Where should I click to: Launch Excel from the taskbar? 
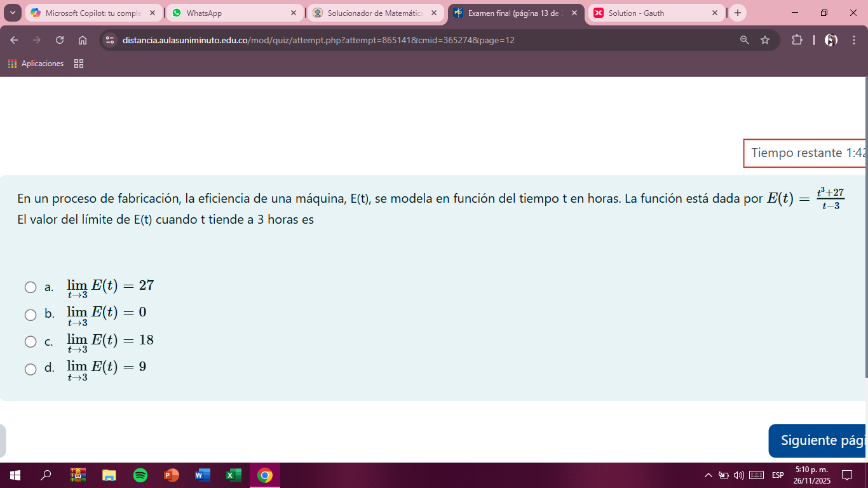coord(234,475)
